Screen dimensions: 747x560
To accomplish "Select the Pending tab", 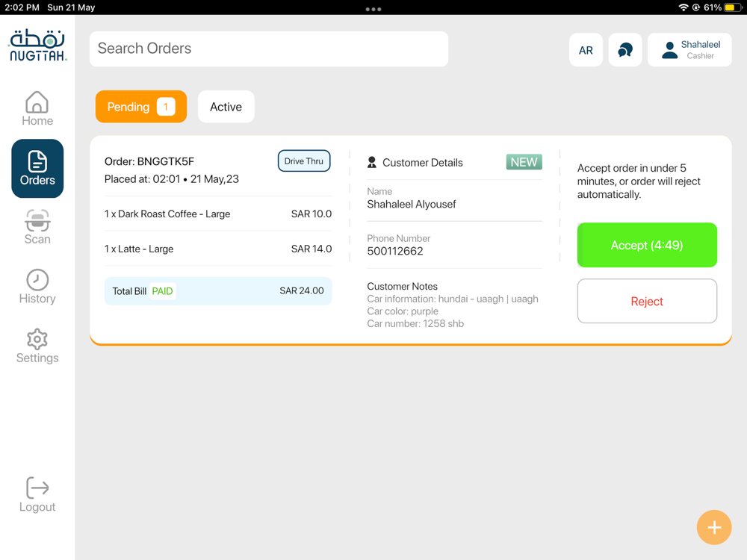I will click(x=141, y=107).
